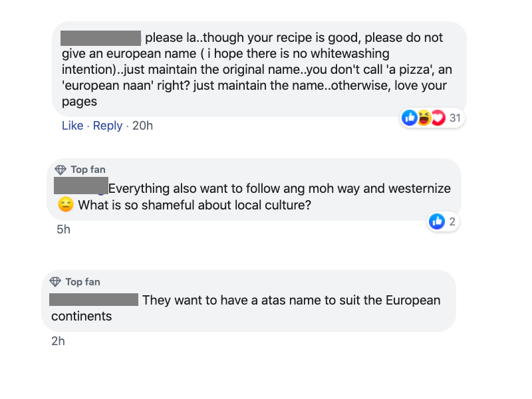Click the thumbs-up icon on the 'local culture' comment
This screenshot has height=399, width=532.
coord(437,221)
